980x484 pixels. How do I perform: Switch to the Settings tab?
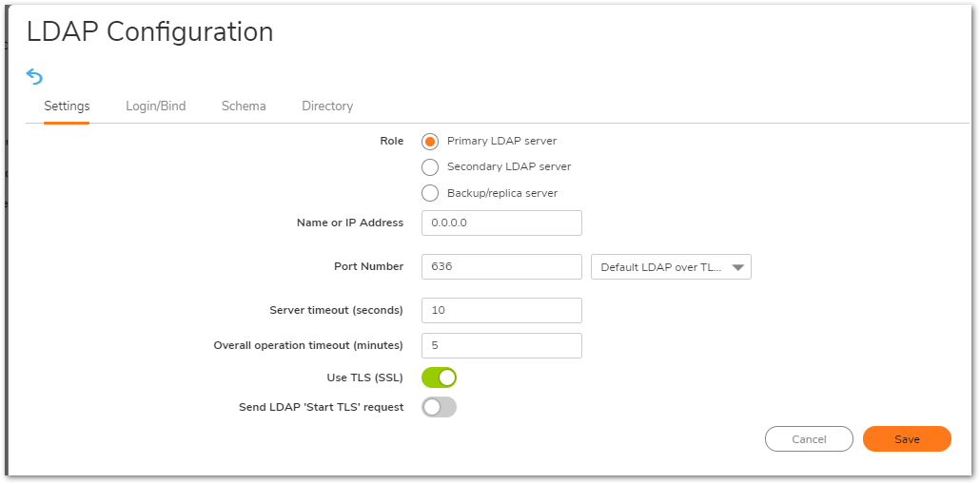[67, 106]
